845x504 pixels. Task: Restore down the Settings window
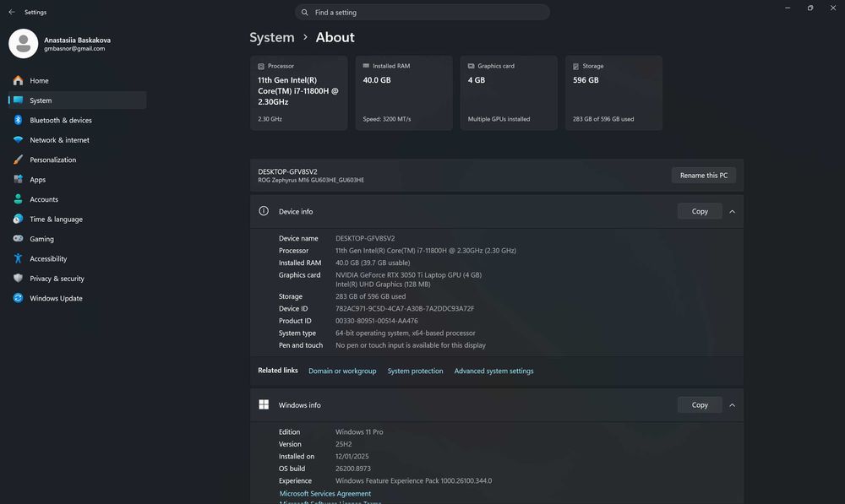tap(810, 8)
